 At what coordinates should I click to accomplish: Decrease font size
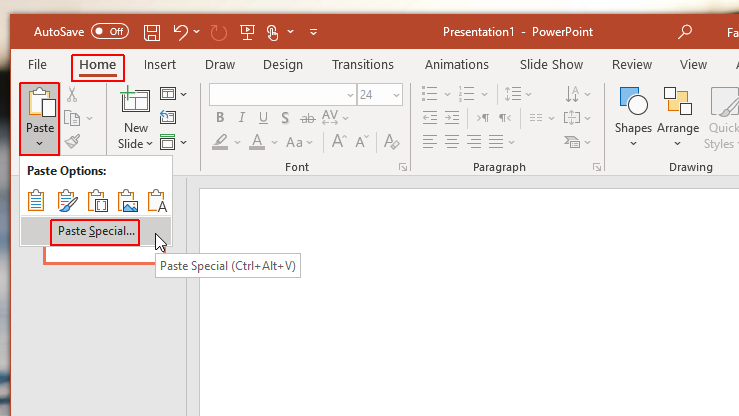(362, 141)
